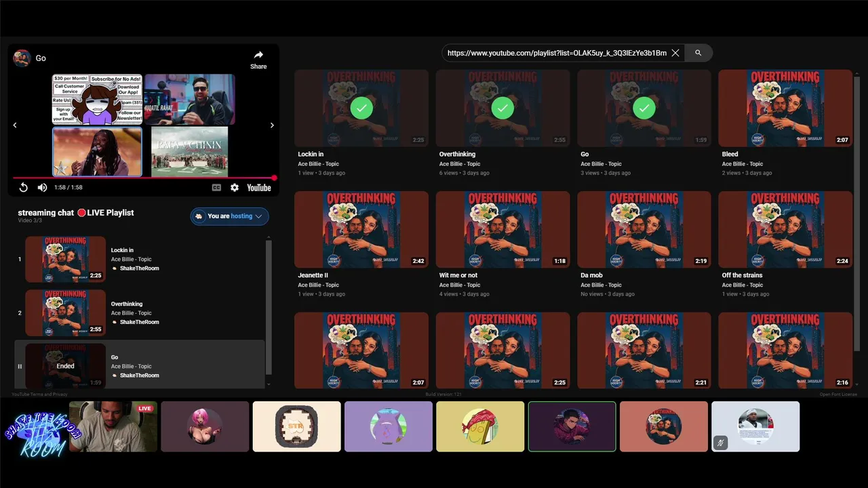
Task: Click the STR logo participant tile
Action: [x=296, y=426]
